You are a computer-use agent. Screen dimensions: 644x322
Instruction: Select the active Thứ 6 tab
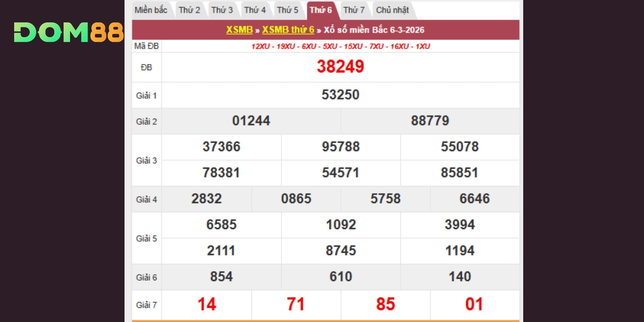pos(321,10)
